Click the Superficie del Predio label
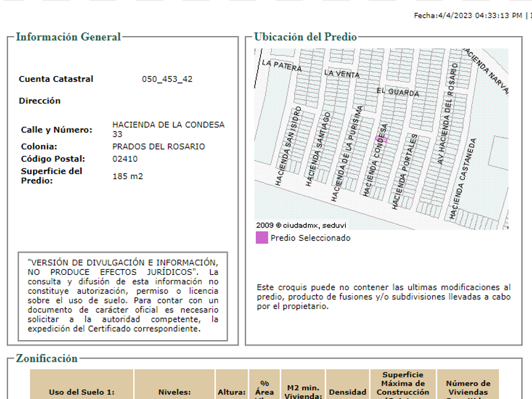Viewport: 532px width, 399px height. pos(51,176)
